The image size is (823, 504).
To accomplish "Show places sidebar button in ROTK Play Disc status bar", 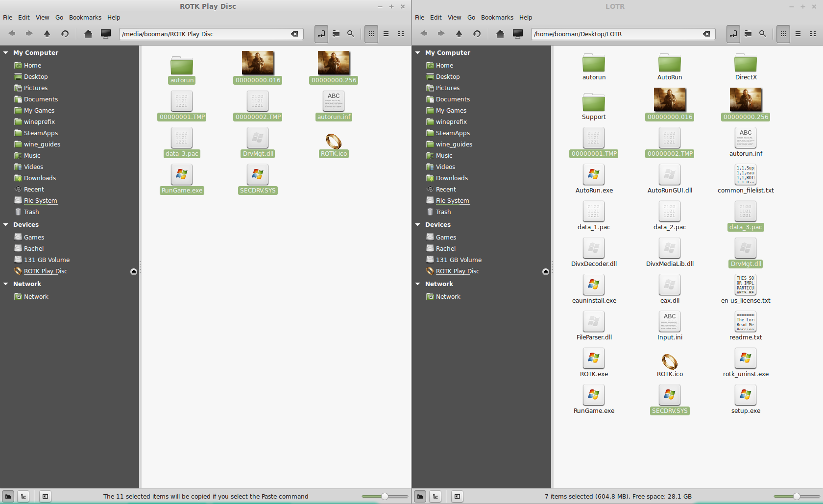I will coord(8,496).
